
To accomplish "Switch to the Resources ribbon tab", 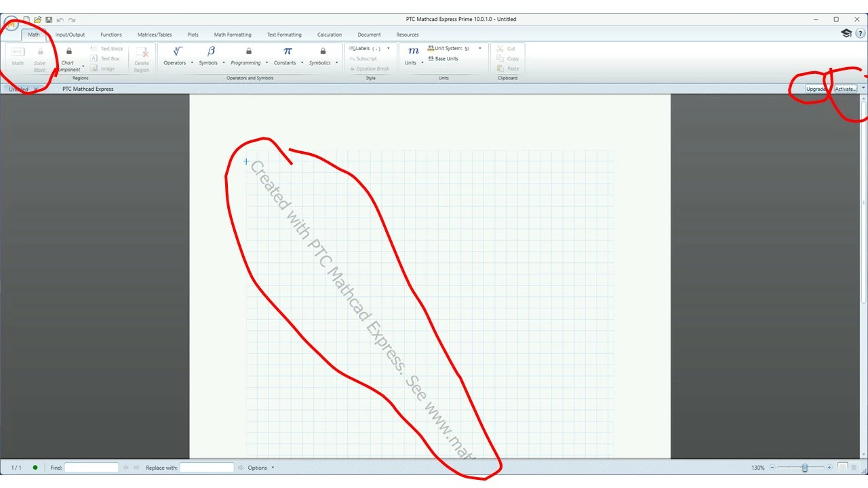I will pyautogui.click(x=408, y=35).
